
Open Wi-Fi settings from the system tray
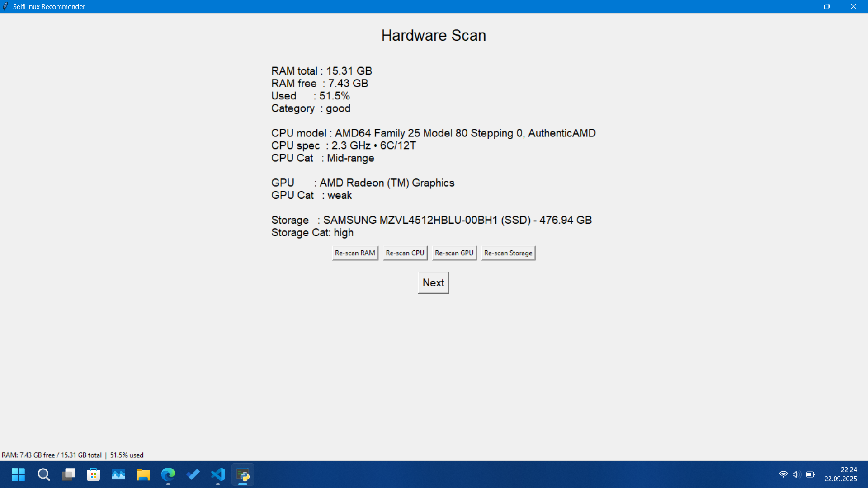[784, 475]
